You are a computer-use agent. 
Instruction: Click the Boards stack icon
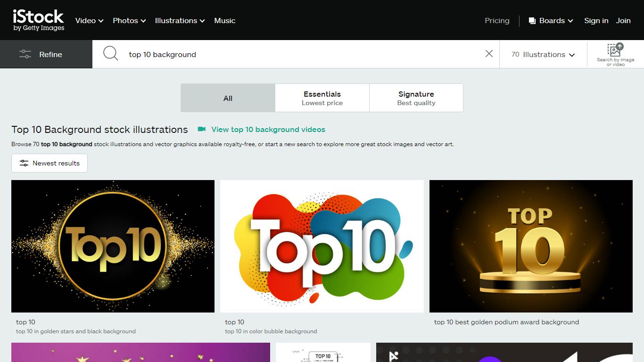(532, 21)
